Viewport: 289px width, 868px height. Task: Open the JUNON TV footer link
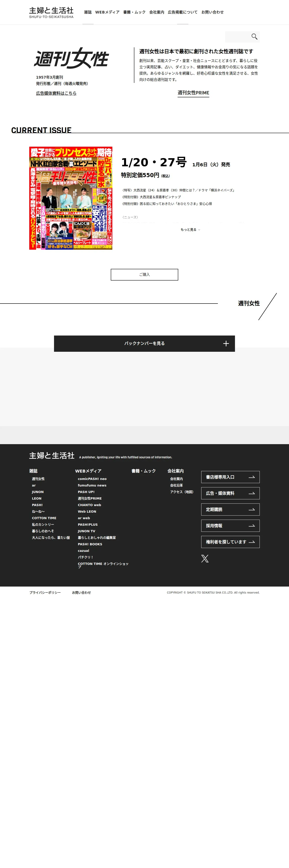click(86, 531)
